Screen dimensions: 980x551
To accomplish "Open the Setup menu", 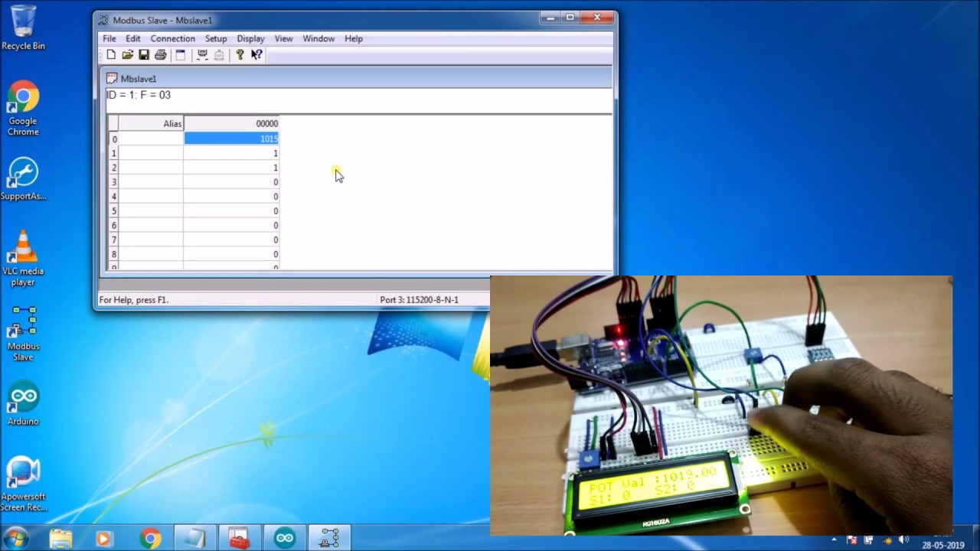I will (216, 38).
